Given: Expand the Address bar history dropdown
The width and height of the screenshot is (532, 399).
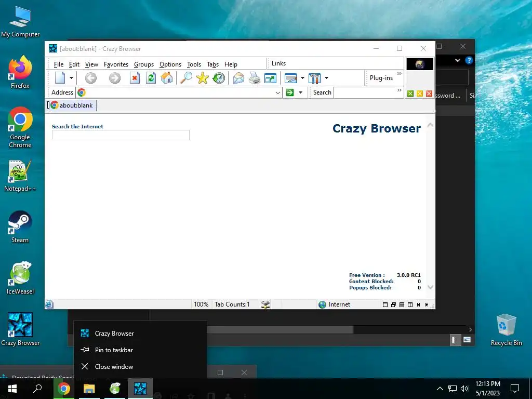Looking at the screenshot, I should coord(277,92).
